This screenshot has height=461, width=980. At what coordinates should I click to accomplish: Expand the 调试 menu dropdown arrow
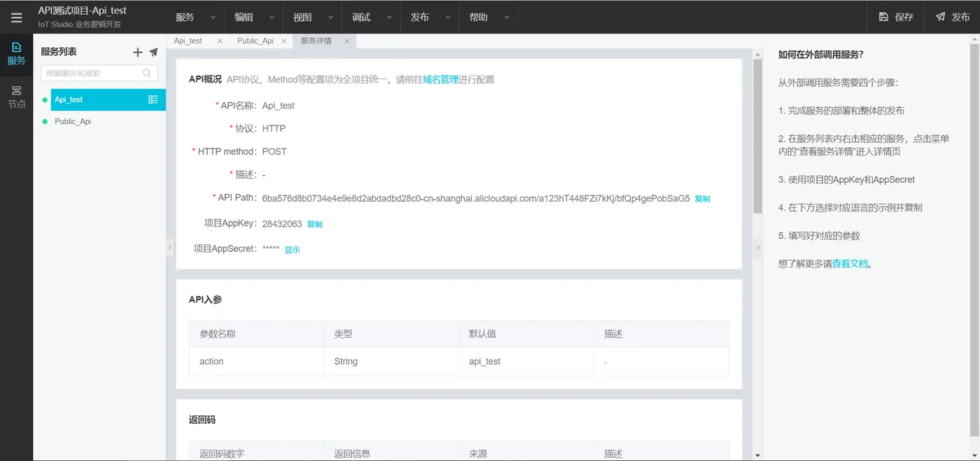click(x=390, y=18)
